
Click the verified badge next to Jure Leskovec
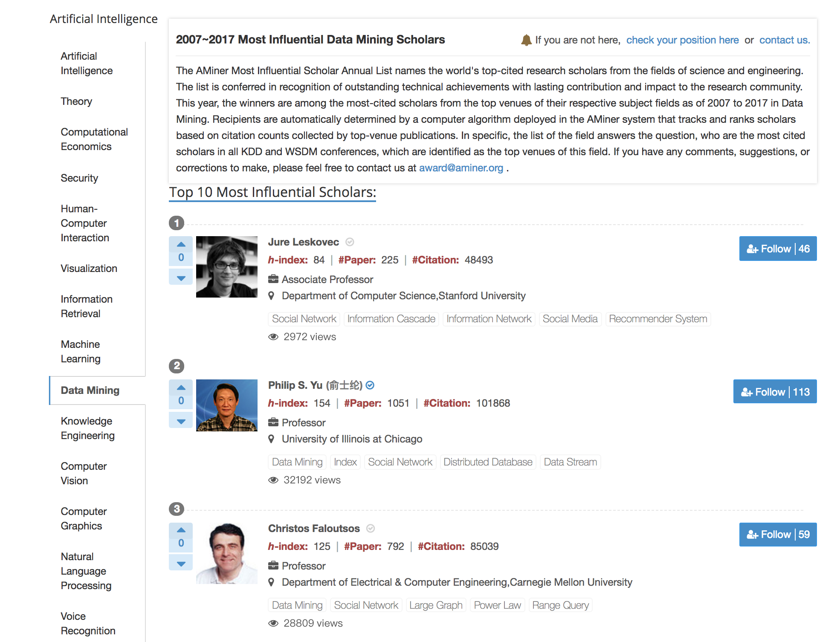click(350, 242)
